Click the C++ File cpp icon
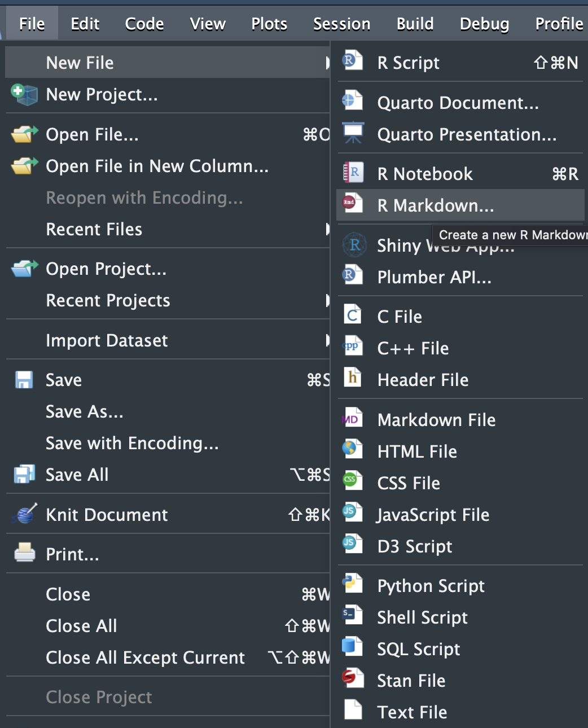This screenshot has height=728, width=588. (x=353, y=346)
